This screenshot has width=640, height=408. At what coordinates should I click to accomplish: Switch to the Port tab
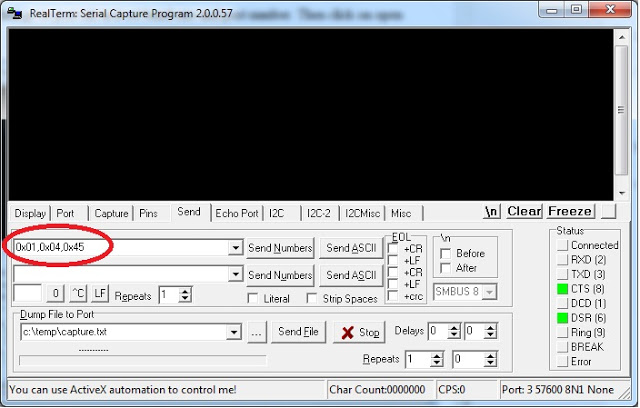pyautogui.click(x=65, y=213)
